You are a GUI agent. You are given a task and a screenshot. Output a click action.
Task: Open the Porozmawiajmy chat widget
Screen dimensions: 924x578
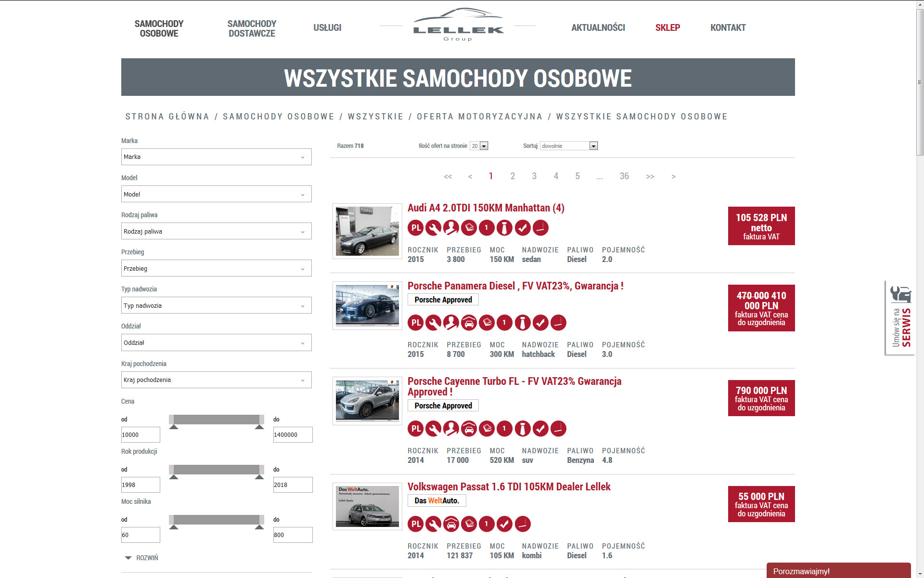click(838, 571)
